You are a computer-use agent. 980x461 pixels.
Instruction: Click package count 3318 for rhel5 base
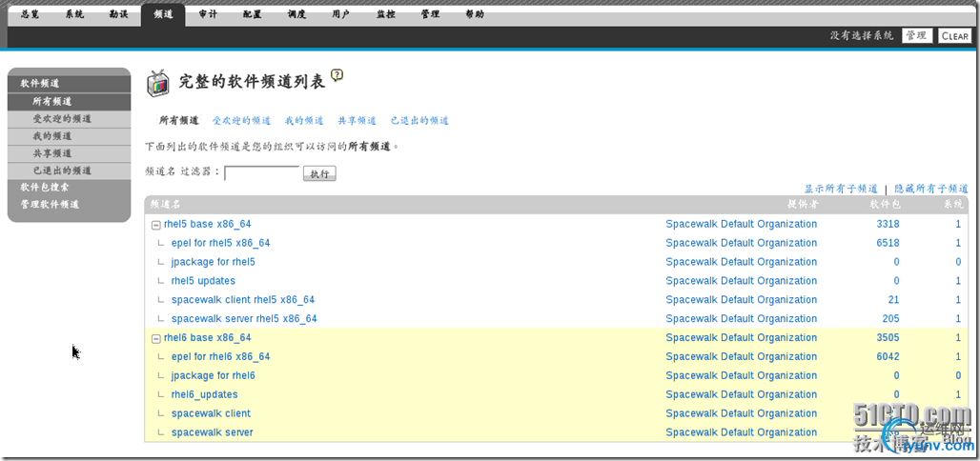pos(888,224)
